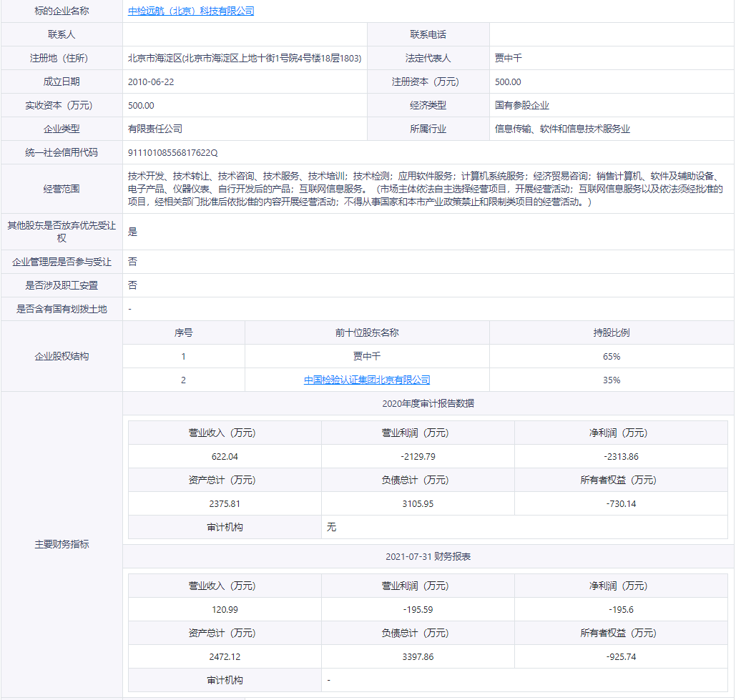Click the 前十位股东名称 column header

[367, 332]
